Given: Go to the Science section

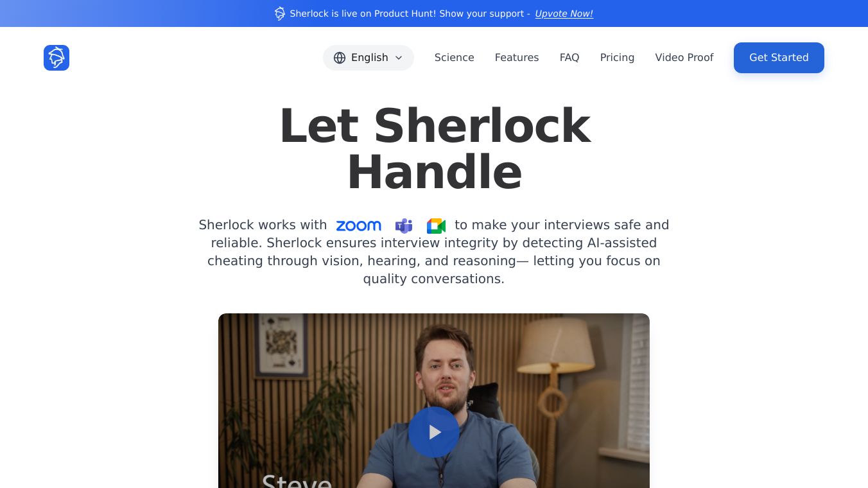Looking at the screenshot, I should tap(455, 58).
